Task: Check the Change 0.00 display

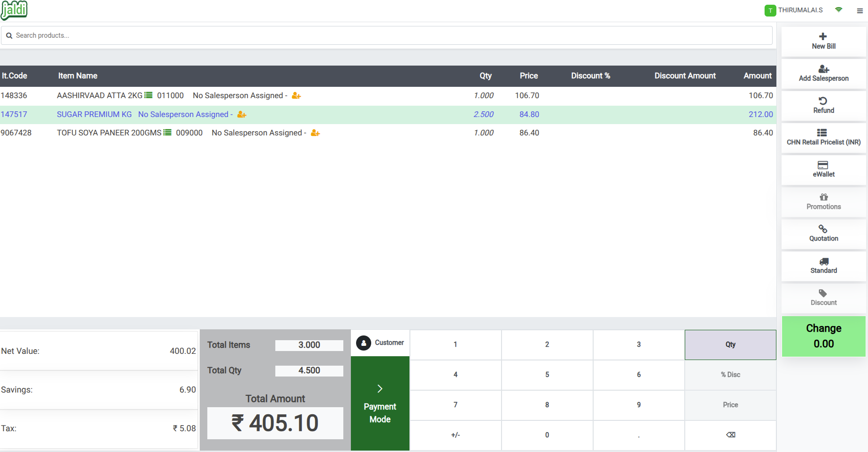Action: [x=823, y=336]
